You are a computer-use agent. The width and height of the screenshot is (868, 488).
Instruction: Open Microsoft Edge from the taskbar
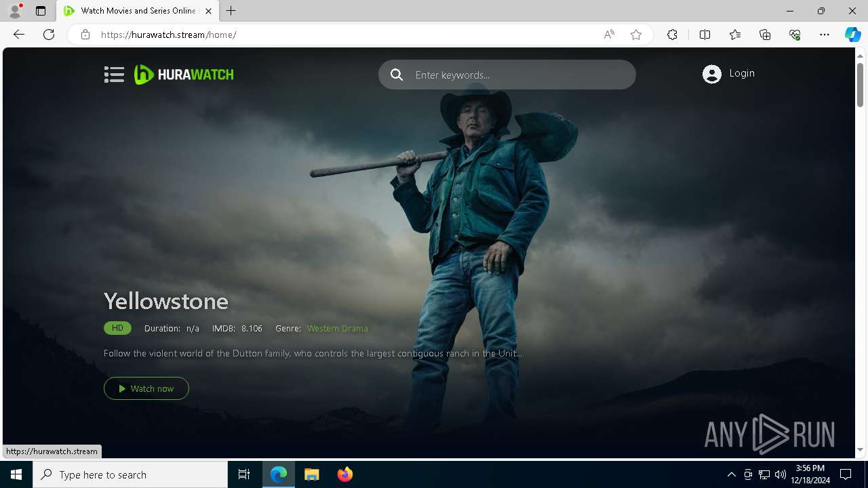click(x=279, y=474)
